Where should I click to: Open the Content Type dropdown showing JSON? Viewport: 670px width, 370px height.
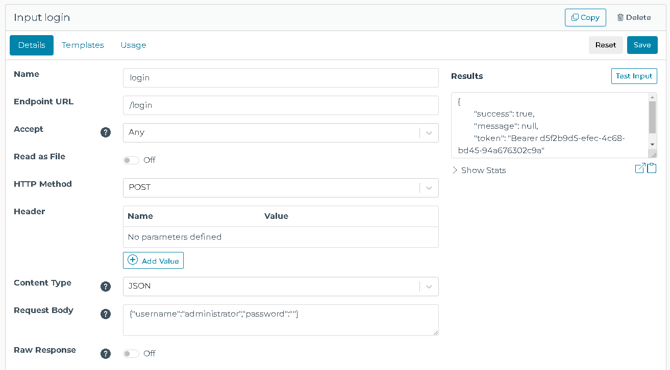point(281,286)
